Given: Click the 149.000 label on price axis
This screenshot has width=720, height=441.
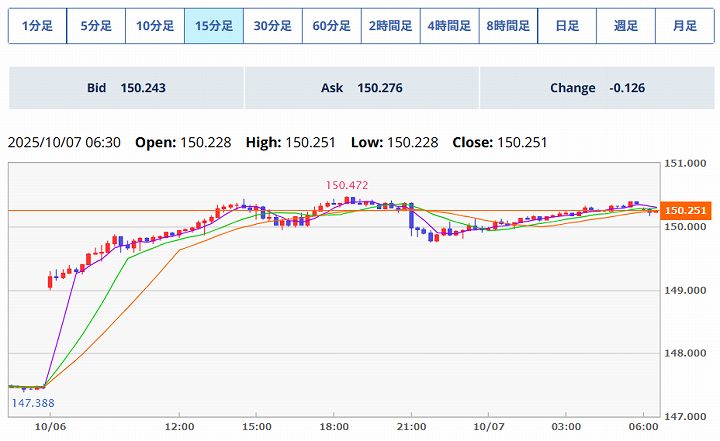Looking at the screenshot, I should pos(686,291).
